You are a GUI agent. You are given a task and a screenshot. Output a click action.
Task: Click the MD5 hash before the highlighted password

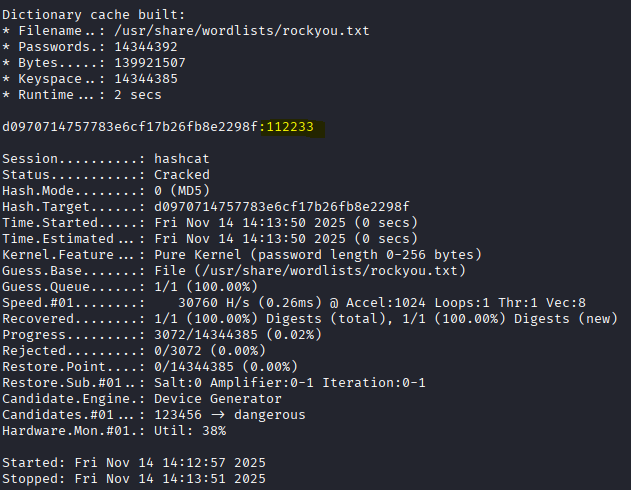coord(132,127)
